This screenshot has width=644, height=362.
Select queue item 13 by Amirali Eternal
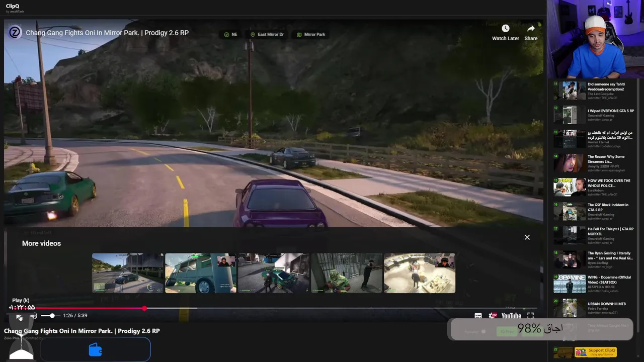coord(594,139)
